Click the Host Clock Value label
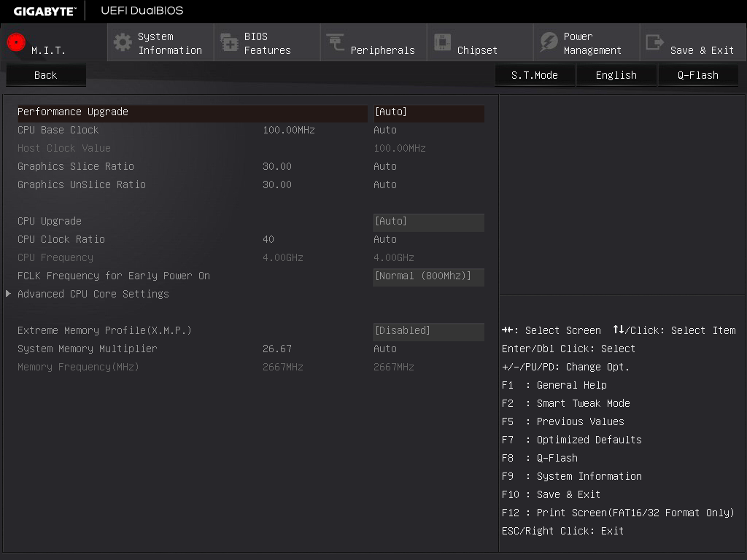Screen dimensions: 747x560 pyautogui.click(x=64, y=148)
